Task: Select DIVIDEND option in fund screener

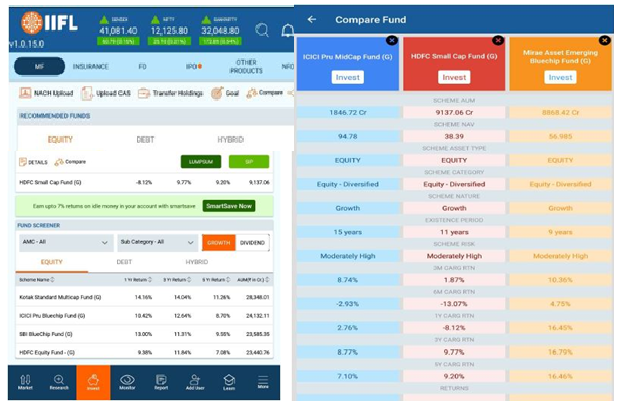Action: (252, 243)
